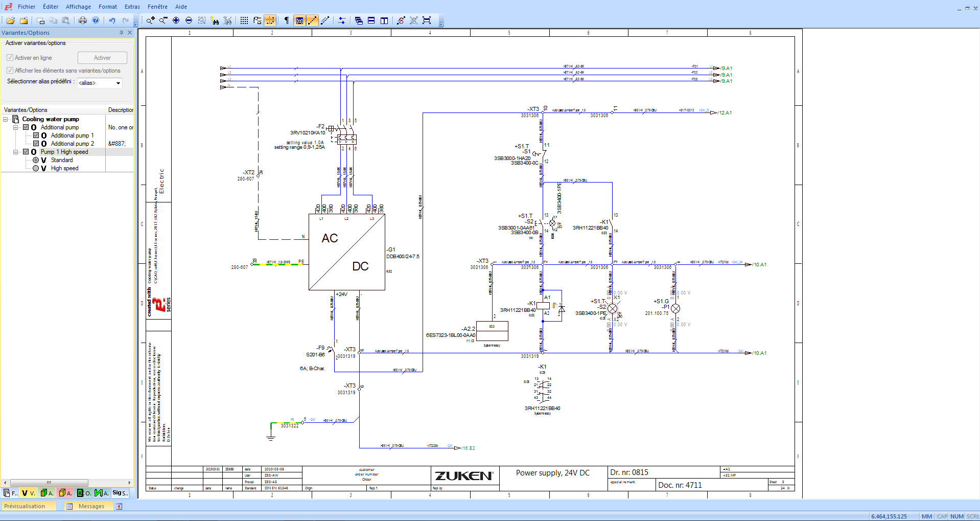The height and width of the screenshot is (521, 980).
Task: Click the paste clipboard icon
Action: click(66, 20)
